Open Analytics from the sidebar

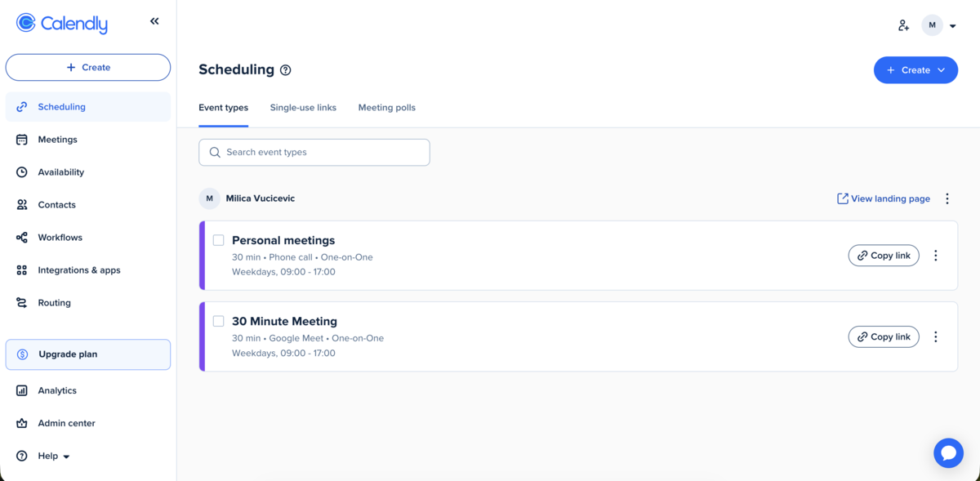tap(57, 390)
